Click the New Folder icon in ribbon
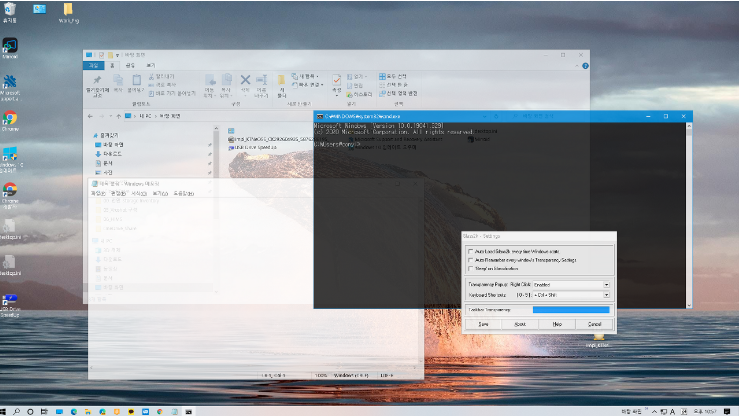Screen dimensions: 739x416 pos(281,82)
